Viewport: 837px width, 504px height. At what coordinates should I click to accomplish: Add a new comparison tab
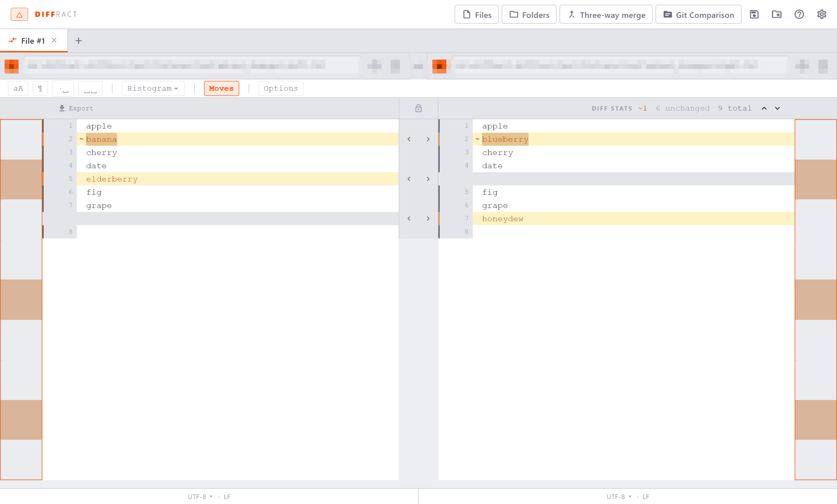[x=78, y=41]
